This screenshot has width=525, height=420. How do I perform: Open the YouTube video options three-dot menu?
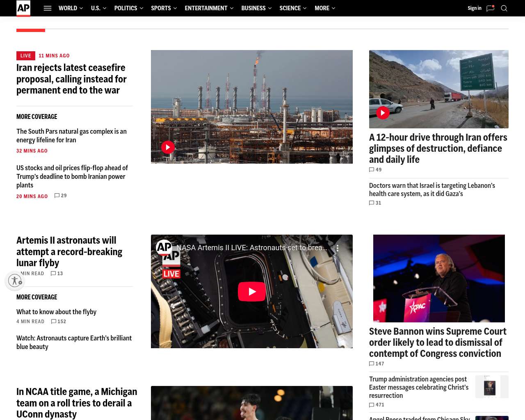click(x=337, y=248)
